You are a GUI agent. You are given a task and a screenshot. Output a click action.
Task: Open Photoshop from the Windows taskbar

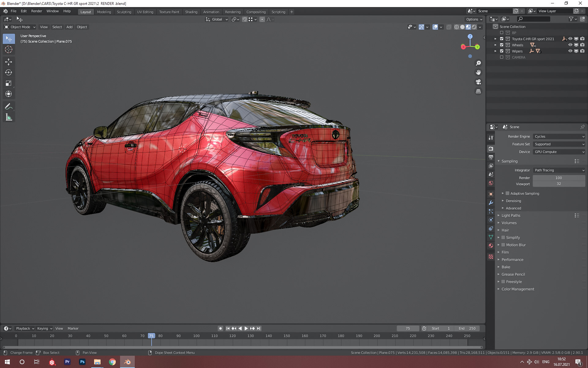click(82, 362)
